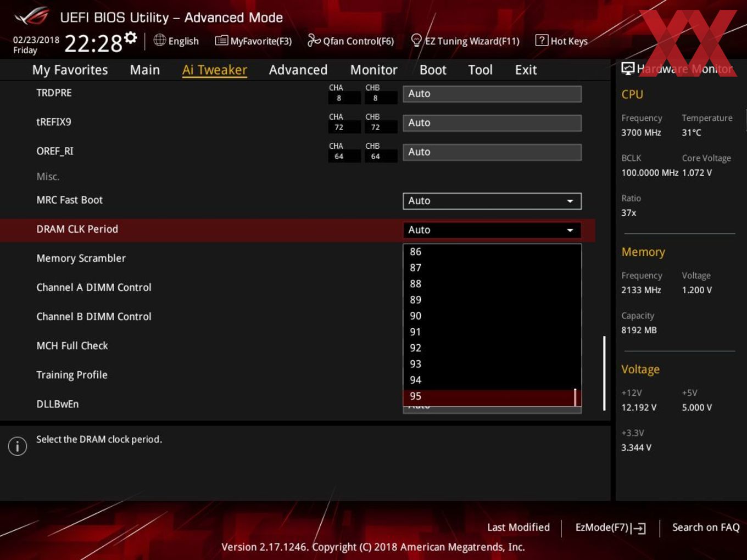Viewport: 747px width, 560px height.
Task: Open Search on FAQ link
Action: pyautogui.click(x=706, y=528)
